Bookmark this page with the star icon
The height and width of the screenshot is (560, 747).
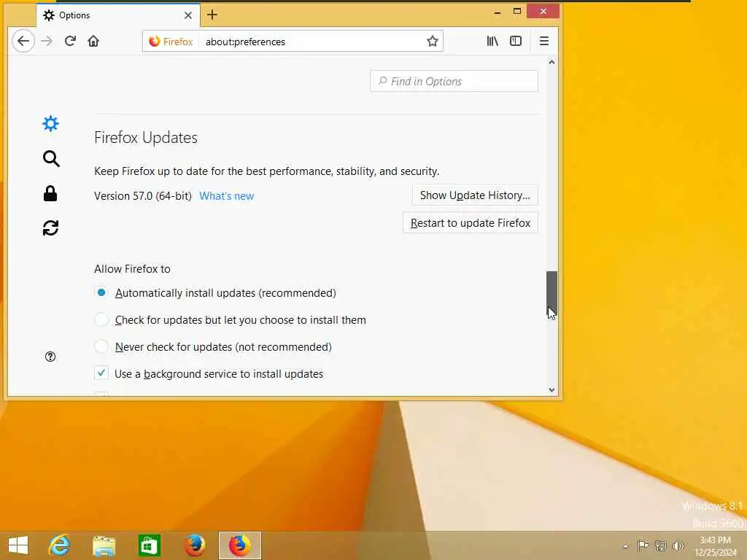pyautogui.click(x=432, y=41)
